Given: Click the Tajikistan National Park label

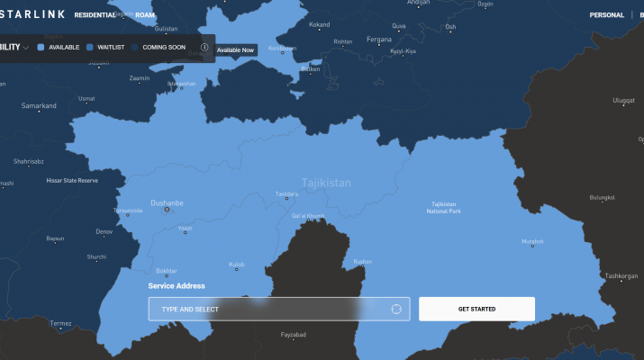Looking at the screenshot, I should 445,207.
